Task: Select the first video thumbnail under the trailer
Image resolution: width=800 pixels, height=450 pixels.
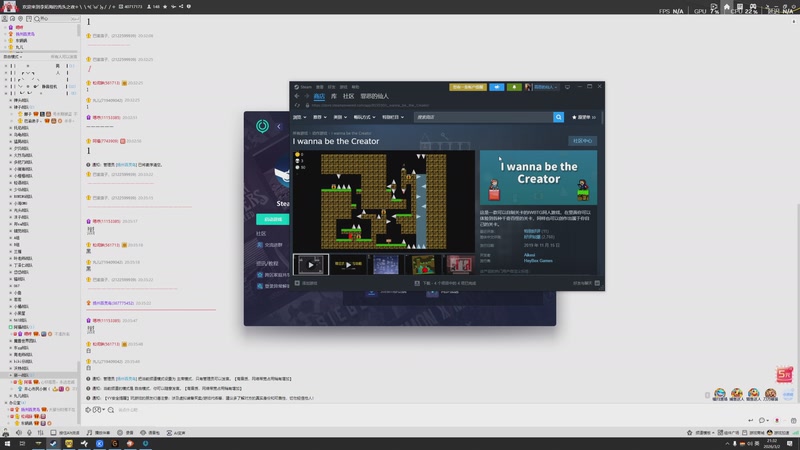Action: coord(311,265)
